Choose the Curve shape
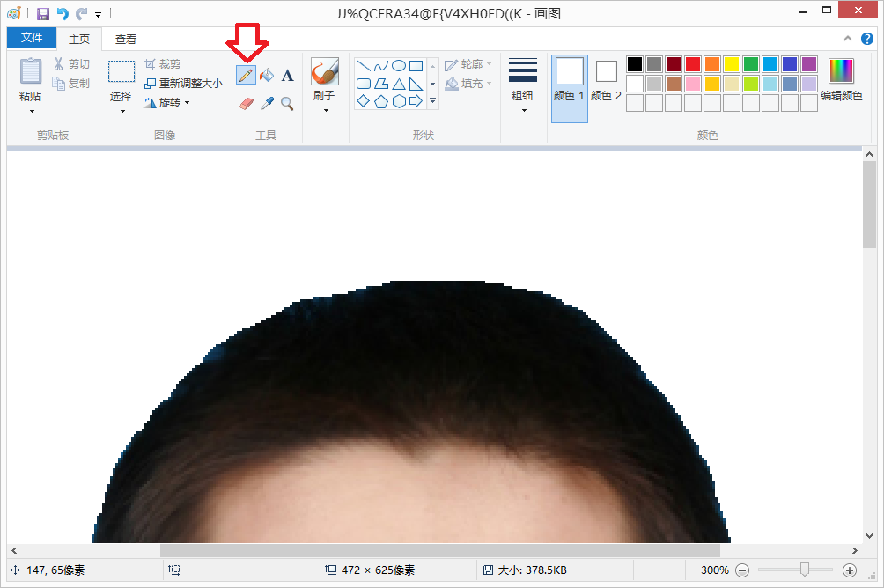This screenshot has width=884, height=588. pos(381,66)
